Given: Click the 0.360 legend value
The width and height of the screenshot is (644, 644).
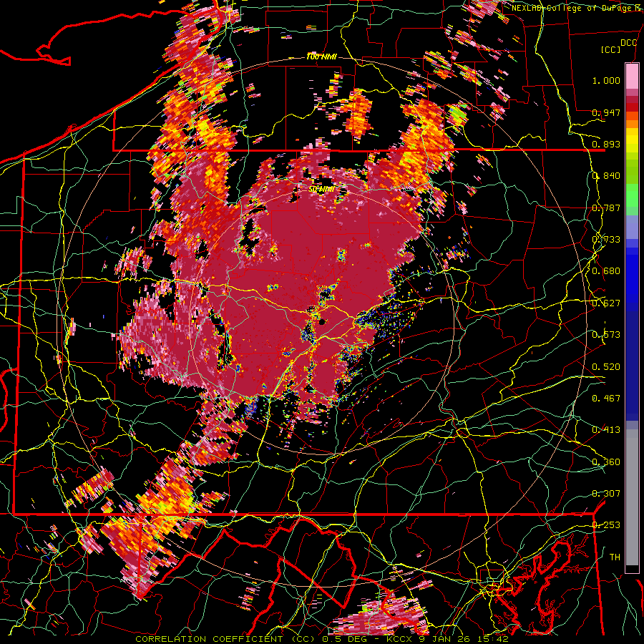Looking at the screenshot, I should (606, 462).
